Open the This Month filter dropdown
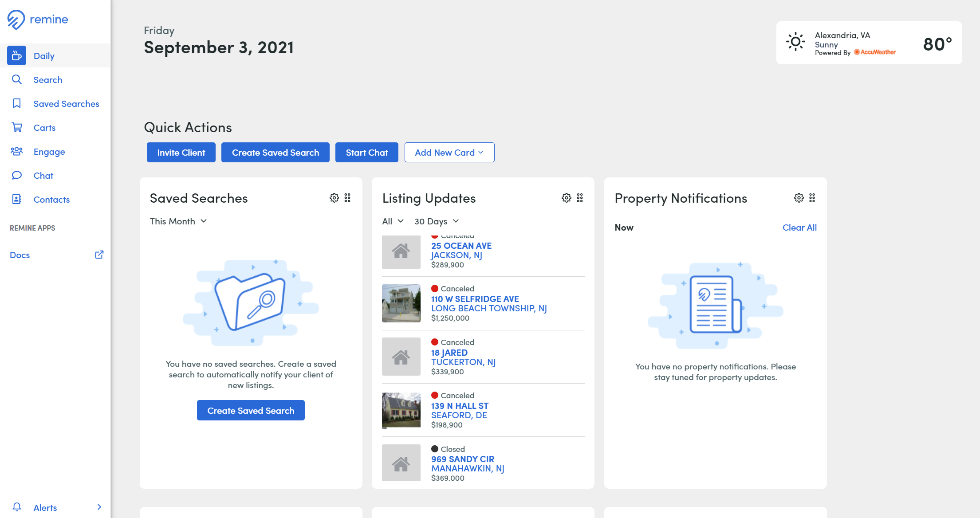Image resolution: width=980 pixels, height=518 pixels. tap(178, 221)
